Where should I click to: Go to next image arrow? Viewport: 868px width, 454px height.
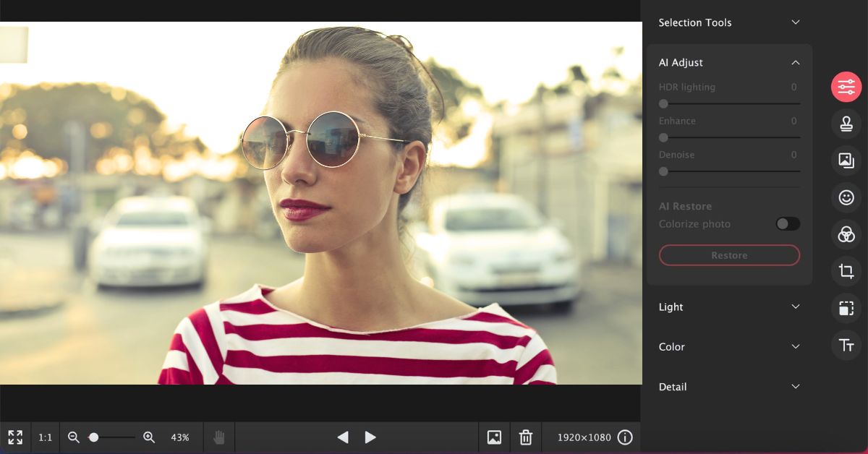click(x=370, y=437)
